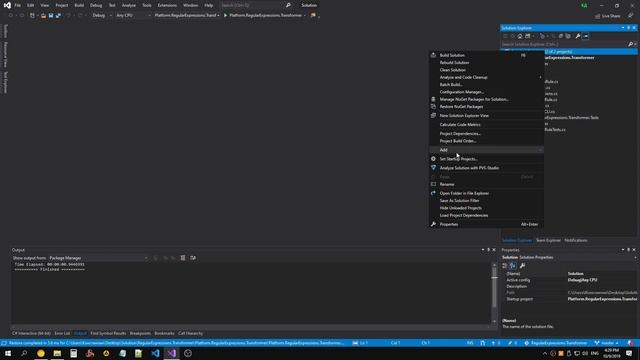The width and height of the screenshot is (640, 360).
Task: Select Clean Solution menu entry
Action: 453,70
